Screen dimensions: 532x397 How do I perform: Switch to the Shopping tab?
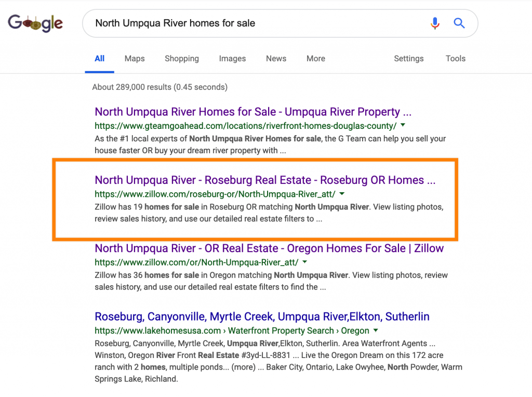pos(182,58)
